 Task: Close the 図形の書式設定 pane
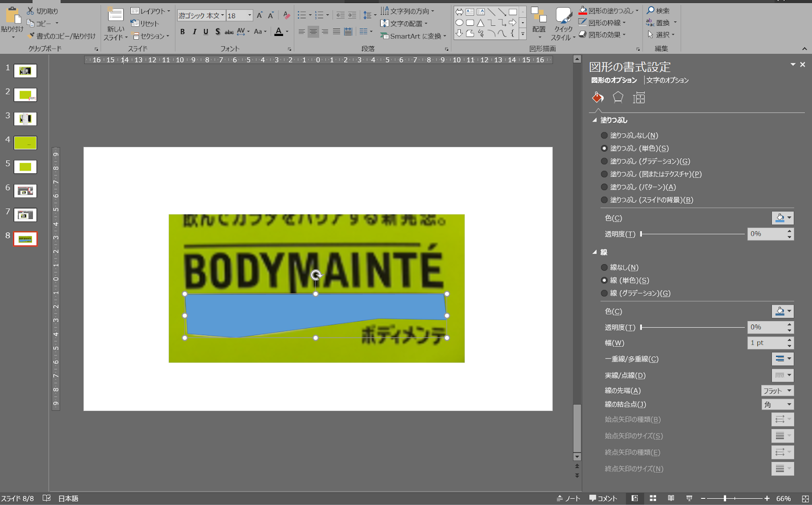pos(802,64)
